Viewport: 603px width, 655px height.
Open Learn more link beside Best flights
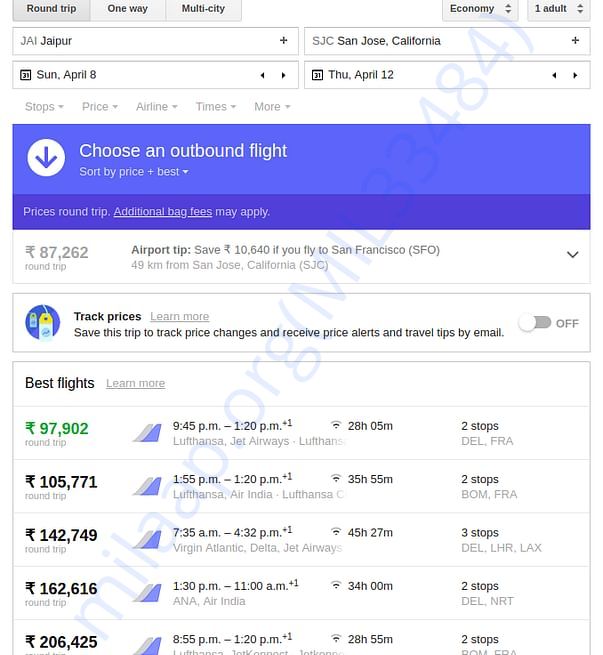point(135,383)
